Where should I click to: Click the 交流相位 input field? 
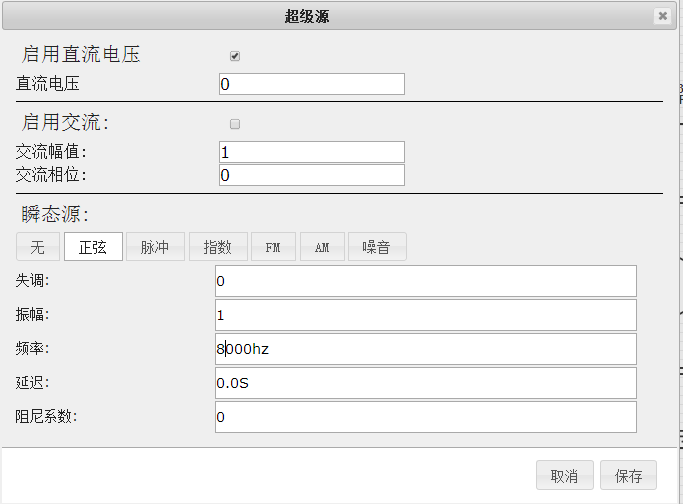coord(312,175)
